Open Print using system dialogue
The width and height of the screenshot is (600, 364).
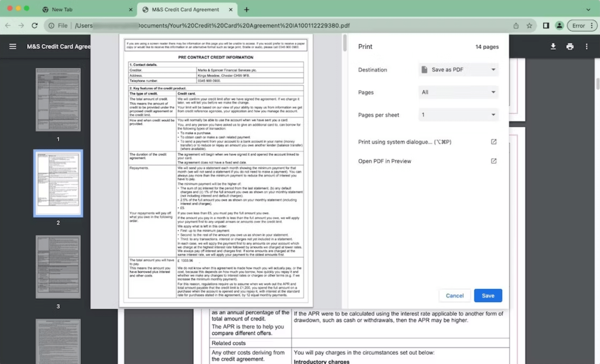tap(404, 141)
